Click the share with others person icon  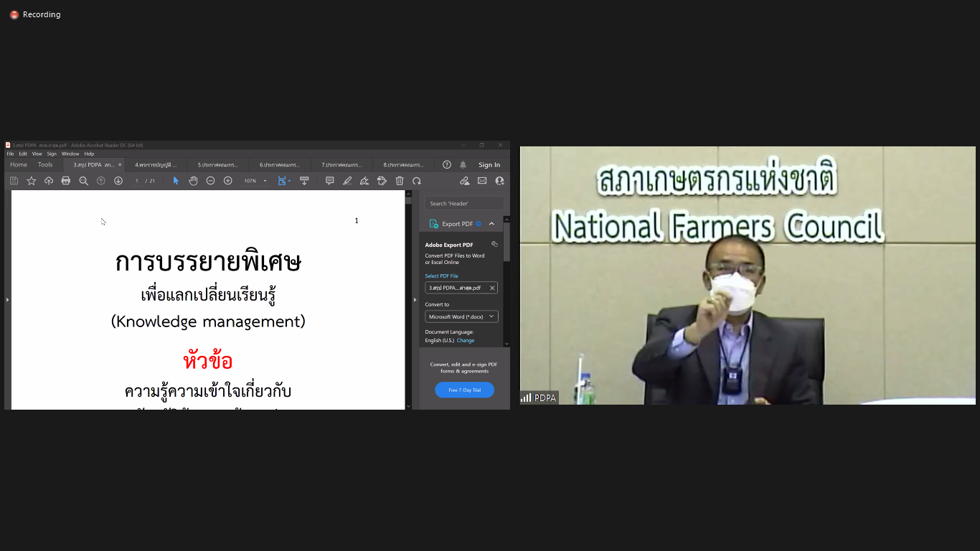click(x=499, y=181)
